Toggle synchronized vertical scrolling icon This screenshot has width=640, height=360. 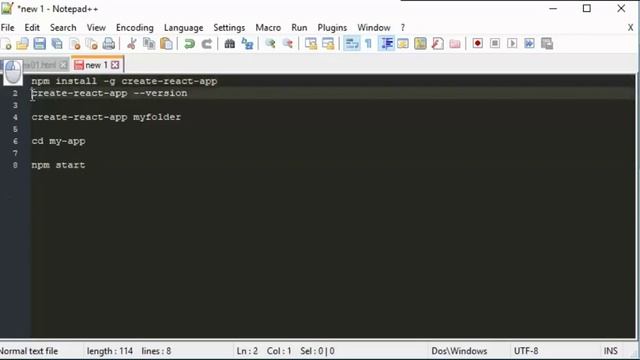pos(311,44)
